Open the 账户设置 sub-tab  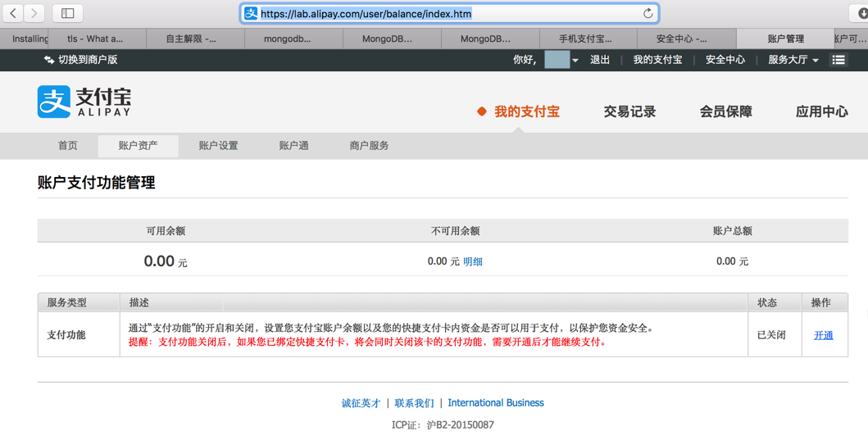point(218,146)
